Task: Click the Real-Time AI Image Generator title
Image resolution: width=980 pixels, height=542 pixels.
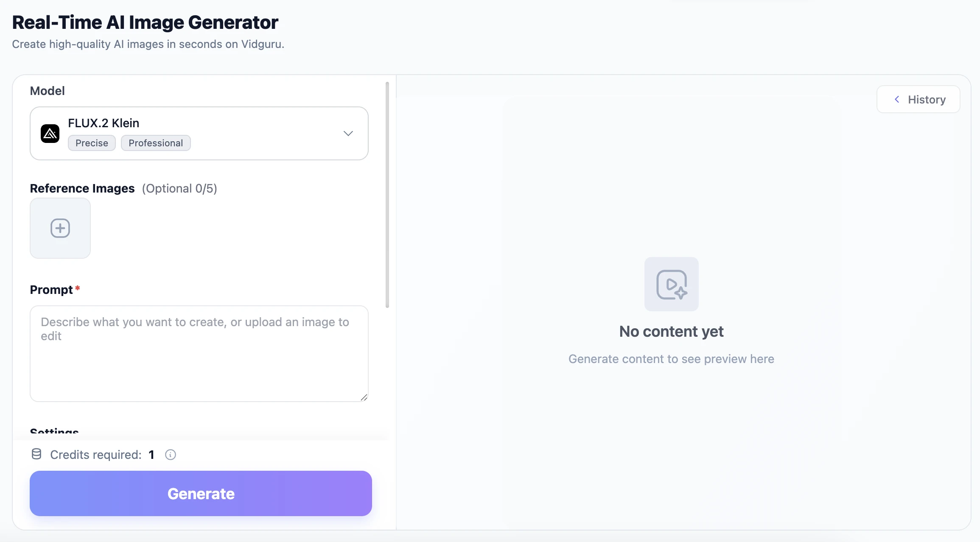Action: coord(145,22)
